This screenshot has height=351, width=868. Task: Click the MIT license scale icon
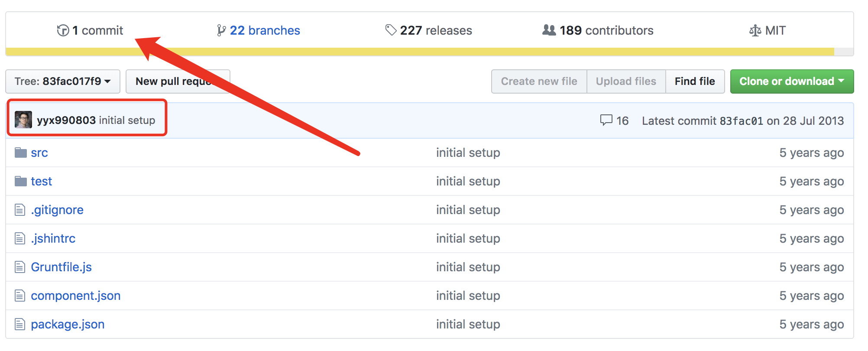[755, 30]
